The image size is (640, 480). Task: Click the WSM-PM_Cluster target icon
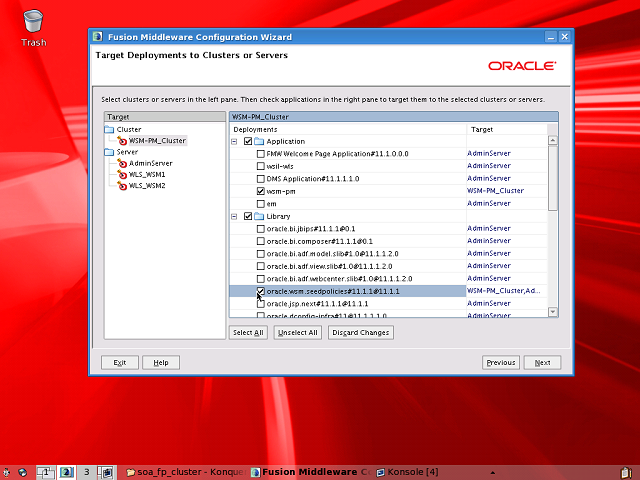pyautogui.click(x=122, y=141)
